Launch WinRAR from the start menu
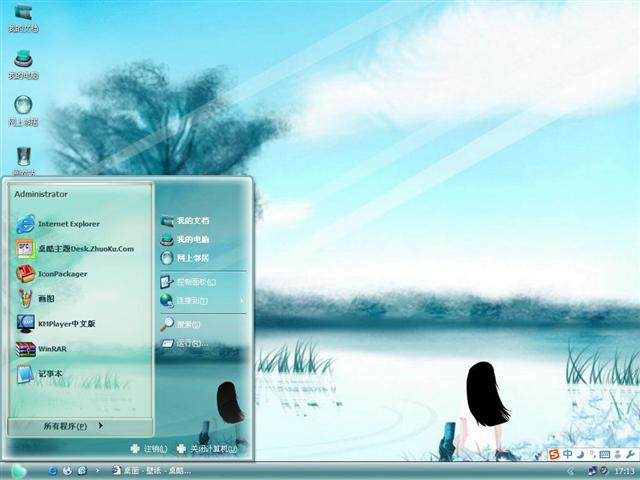The height and width of the screenshot is (480, 640). coord(41,349)
